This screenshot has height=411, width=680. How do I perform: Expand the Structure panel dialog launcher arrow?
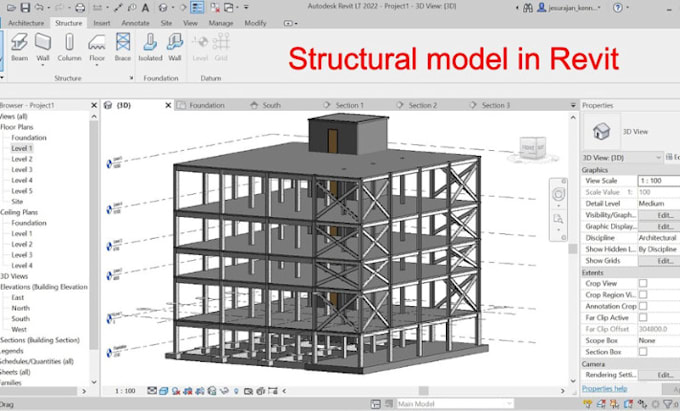point(131,78)
